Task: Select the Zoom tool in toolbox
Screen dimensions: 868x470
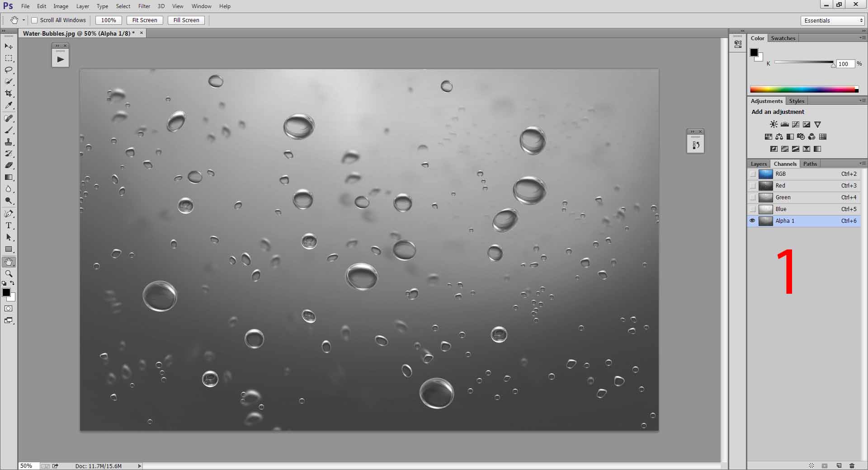Action: click(9, 274)
